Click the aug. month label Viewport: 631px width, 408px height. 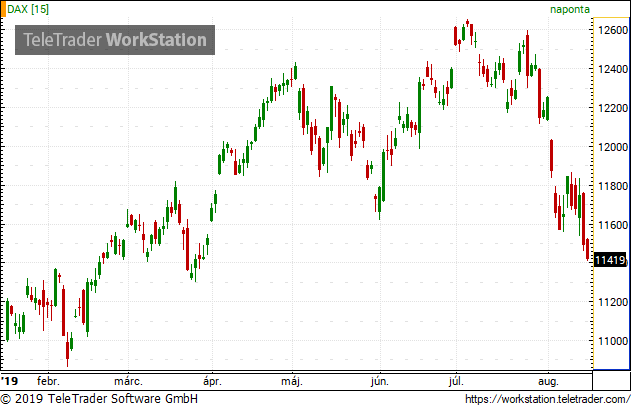(x=548, y=381)
